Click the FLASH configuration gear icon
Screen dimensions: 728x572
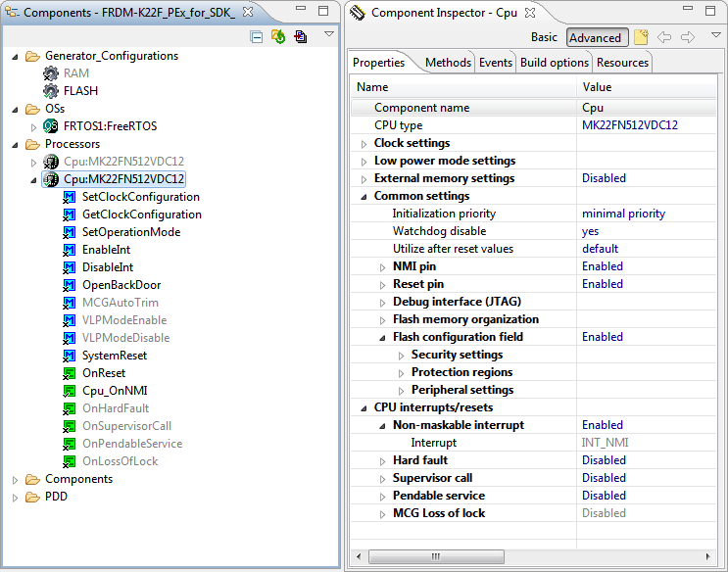[x=51, y=91]
